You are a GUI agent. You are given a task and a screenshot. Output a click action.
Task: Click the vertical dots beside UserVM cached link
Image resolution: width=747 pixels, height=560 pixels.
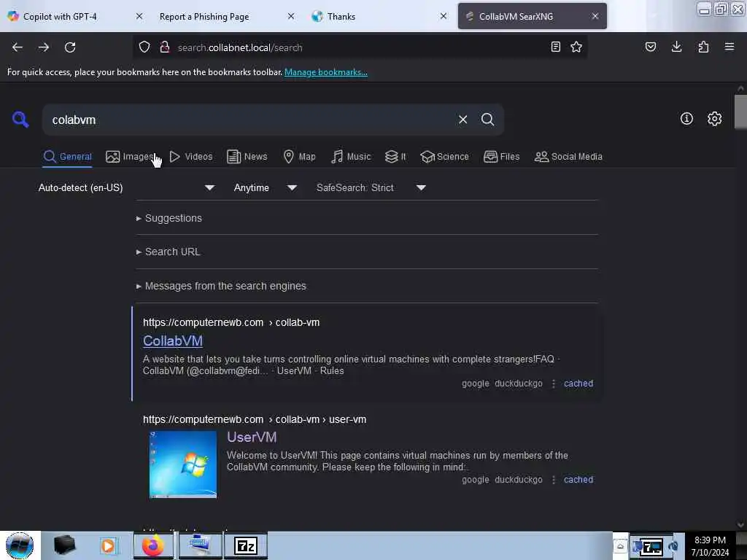pyautogui.click(x=553, y=480)
